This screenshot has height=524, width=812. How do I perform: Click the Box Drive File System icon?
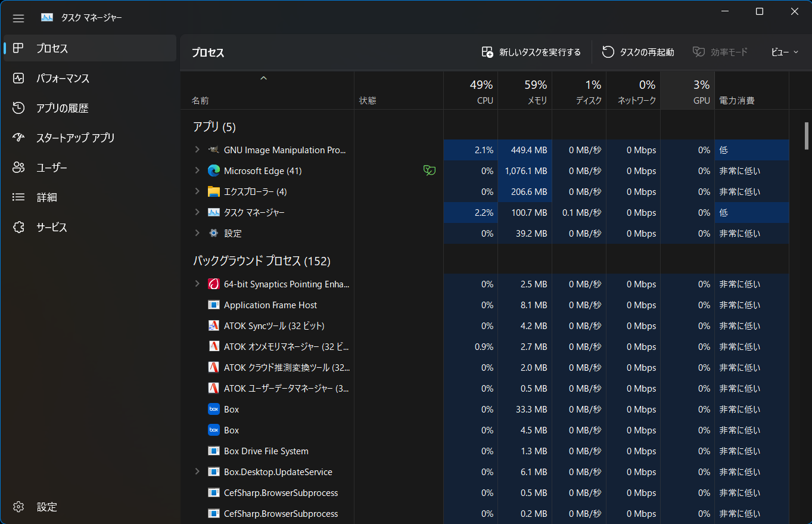[214, 451]
